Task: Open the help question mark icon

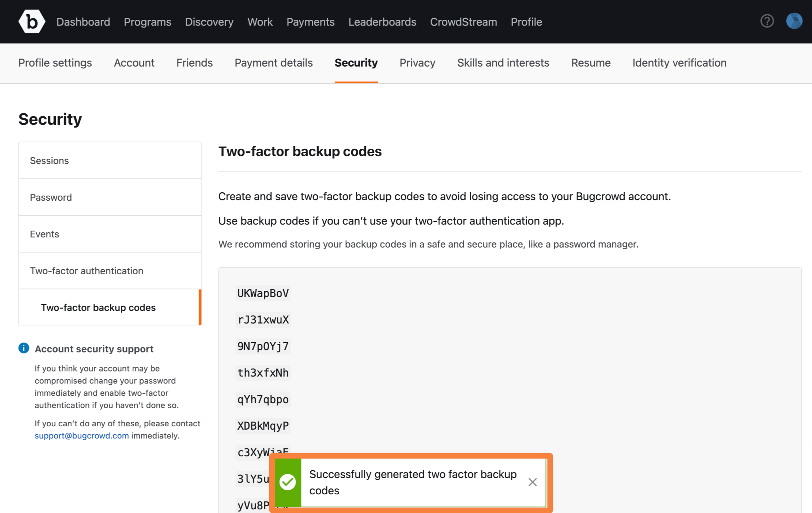Action: tap(767, 21)
